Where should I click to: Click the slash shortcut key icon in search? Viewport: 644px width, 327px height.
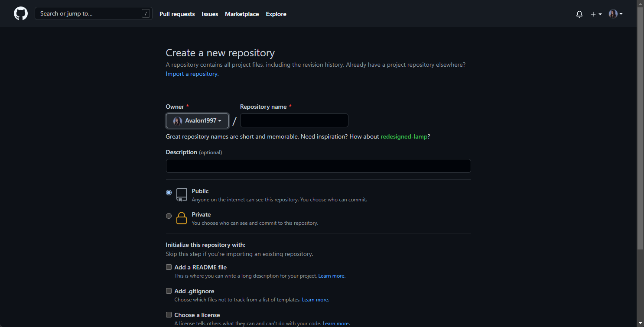tap(146, 13)
